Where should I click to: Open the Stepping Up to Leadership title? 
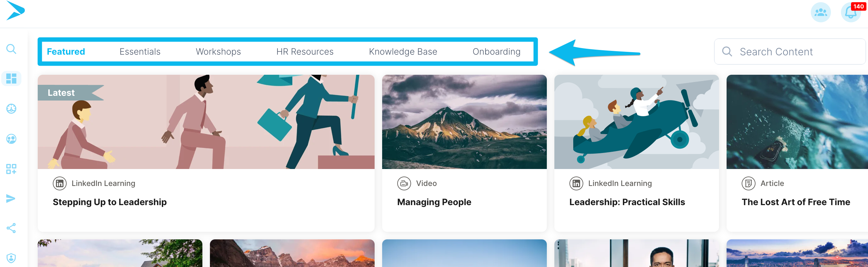click(109, 202)
